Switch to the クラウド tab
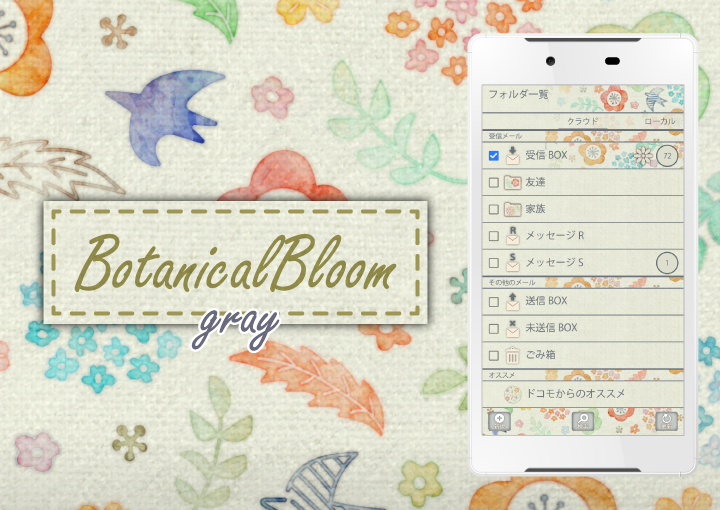720x510 pixels. (582, 121)
